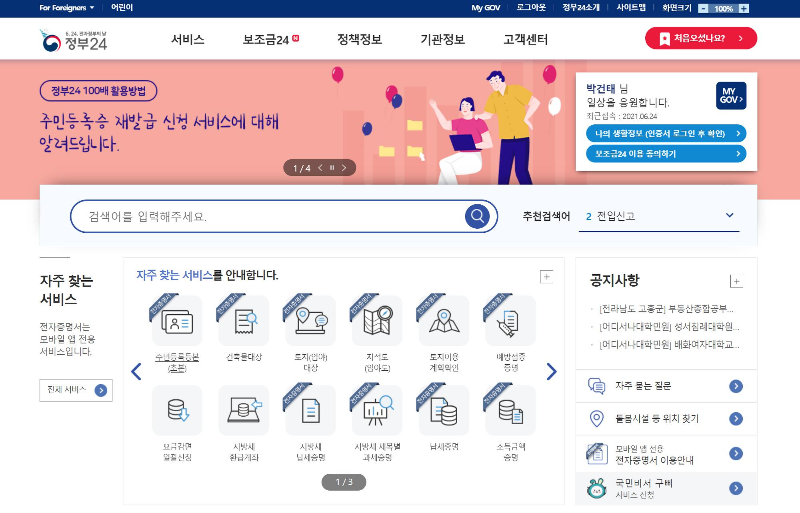Click the search text input field
800x513 pixels.
click(276, 216)
